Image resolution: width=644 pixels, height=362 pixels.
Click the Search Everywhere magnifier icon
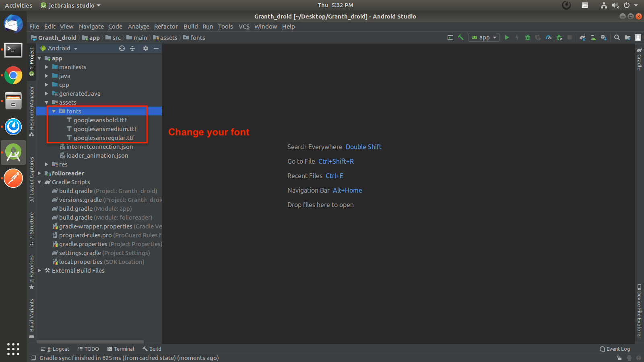coord(617,37)
